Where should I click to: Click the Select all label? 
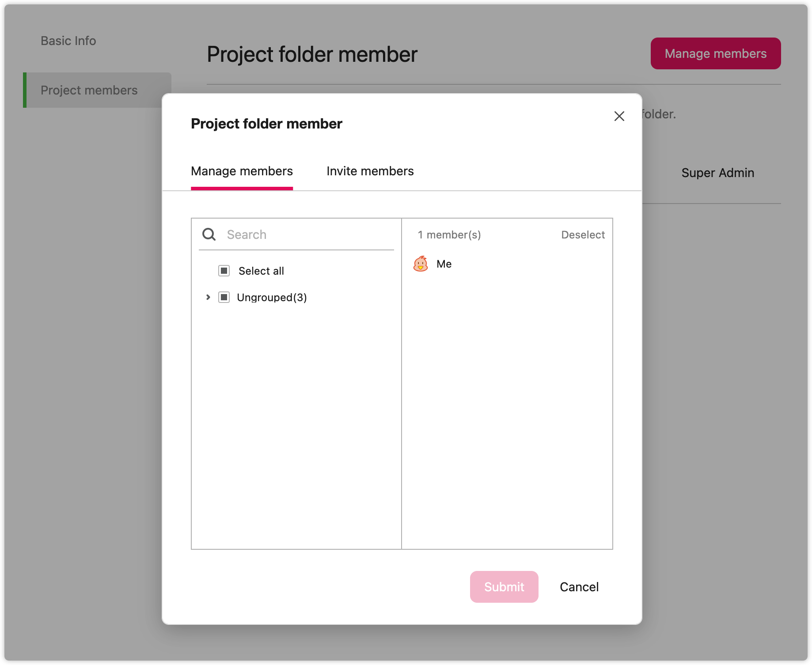click(261, 271)
